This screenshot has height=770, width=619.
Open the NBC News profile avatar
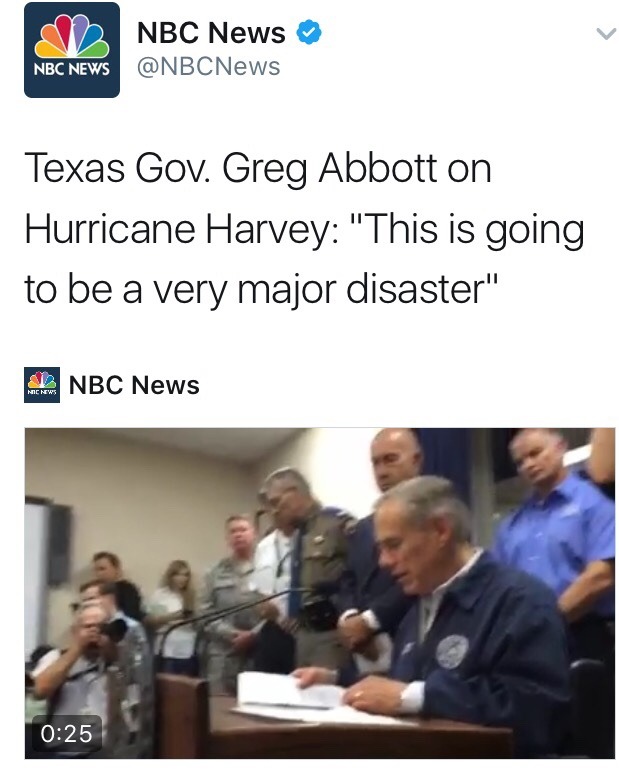click(72, 50)
